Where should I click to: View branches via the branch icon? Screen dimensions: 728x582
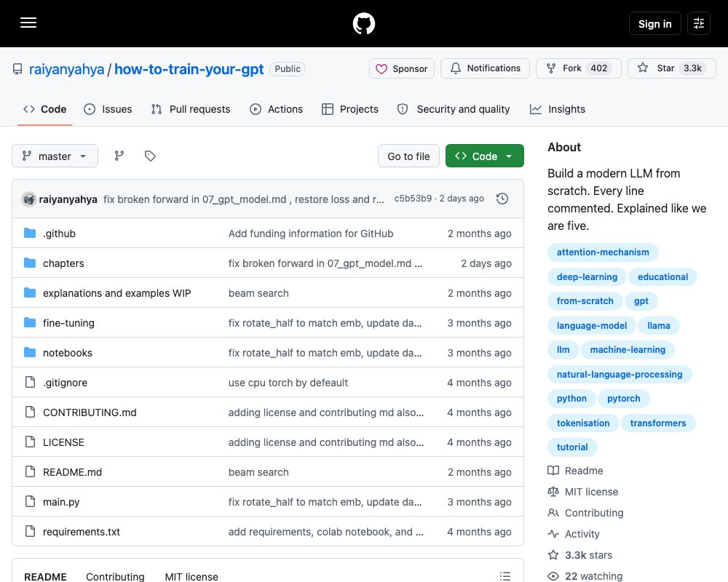[x=119, y=156]
